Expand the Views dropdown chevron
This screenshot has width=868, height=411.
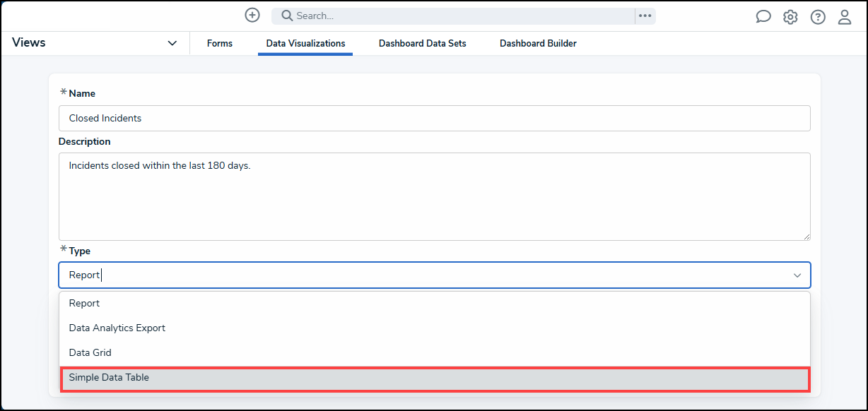[x=172, y=43]
